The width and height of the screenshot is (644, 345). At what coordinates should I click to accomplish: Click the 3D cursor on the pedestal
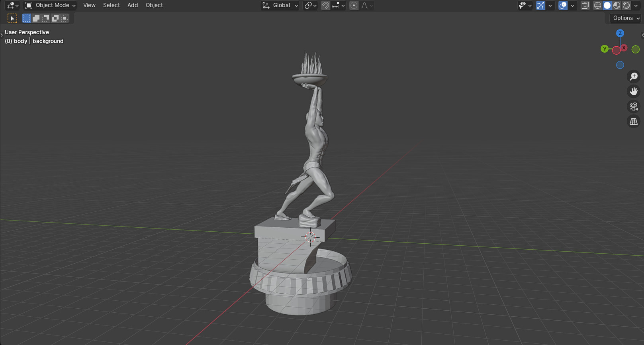310,237
